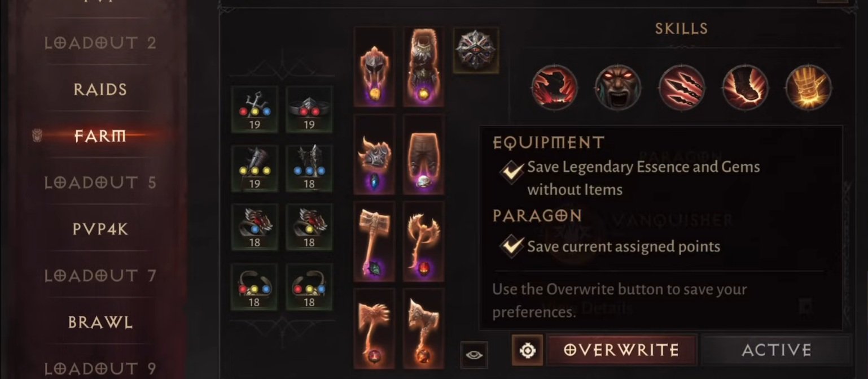Select the BRAWL loadout
This screenshot has width=868, height=379.
point(100,323)
